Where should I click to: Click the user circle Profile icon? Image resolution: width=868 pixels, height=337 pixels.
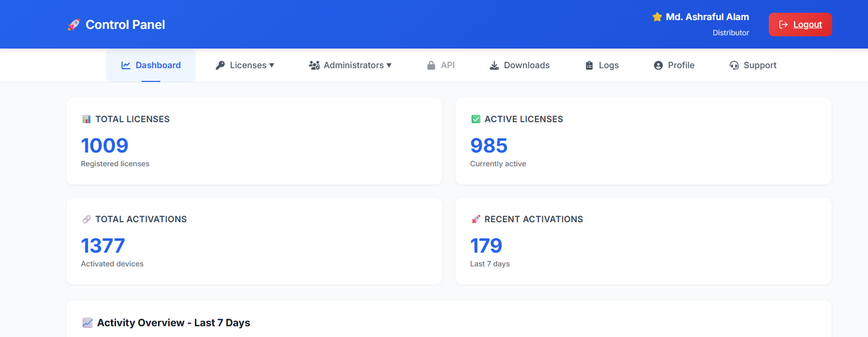coord(658,66)
